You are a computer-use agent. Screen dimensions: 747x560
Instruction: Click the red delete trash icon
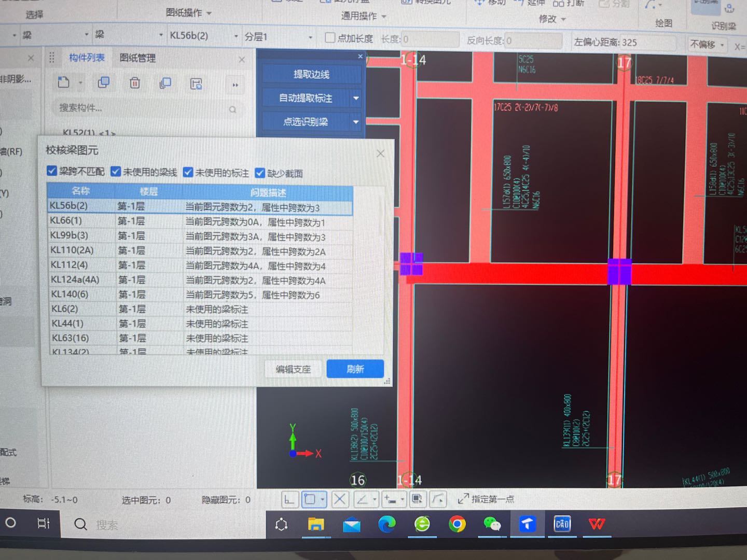point(135,82)
